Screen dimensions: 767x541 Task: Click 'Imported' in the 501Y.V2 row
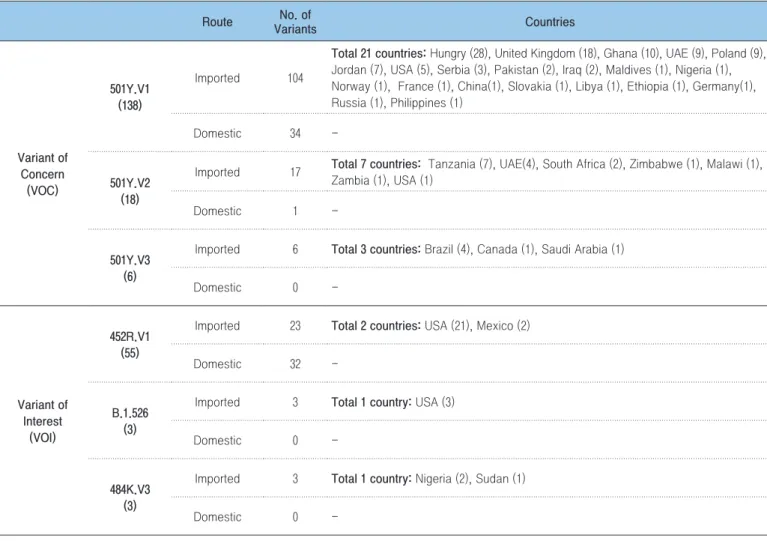tap(217, 172)
